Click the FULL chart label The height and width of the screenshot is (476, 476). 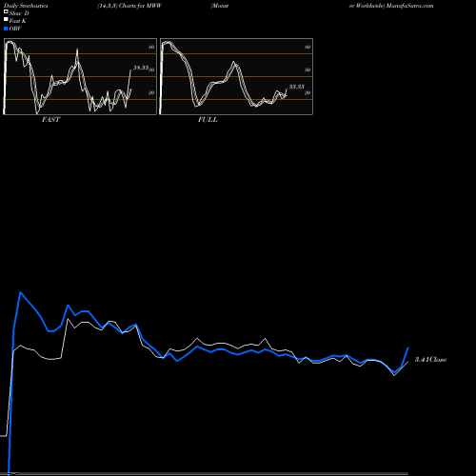click(x=208, y=120)
